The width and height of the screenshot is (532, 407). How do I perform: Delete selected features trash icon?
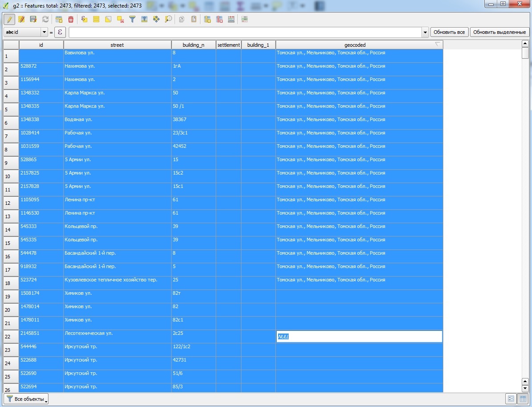pos(70,19)
